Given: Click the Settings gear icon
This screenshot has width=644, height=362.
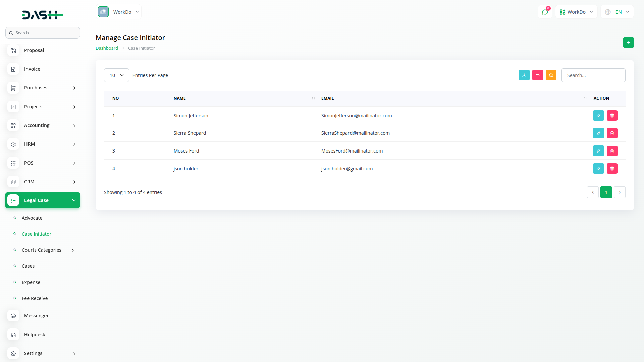Looking at the screenshot, I should click(13, 353).
